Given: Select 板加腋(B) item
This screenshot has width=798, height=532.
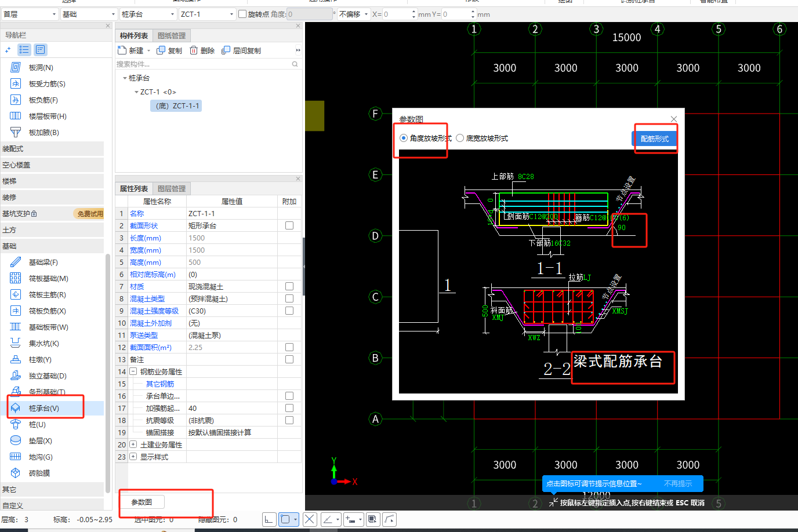Looking at the screenshot, I should pyautogui.click(x=43, y=133).
